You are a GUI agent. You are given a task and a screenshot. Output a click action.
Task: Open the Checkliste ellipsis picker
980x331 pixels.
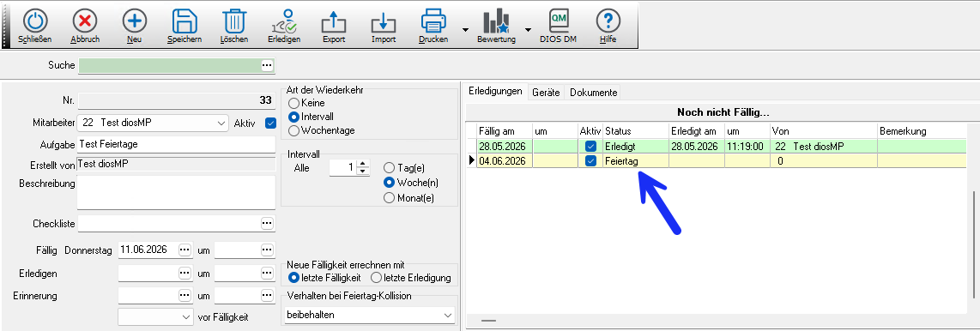point(267,223)
